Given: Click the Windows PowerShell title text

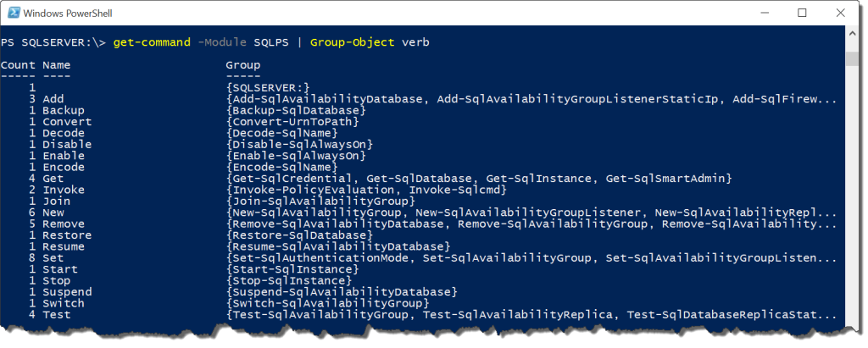Looking at the screenshot, I should (68, 14).
